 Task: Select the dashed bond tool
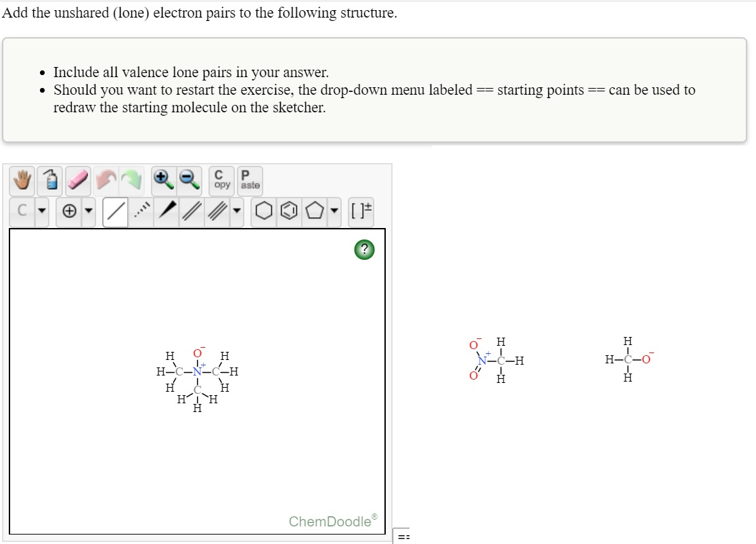(x=141, y=210)
